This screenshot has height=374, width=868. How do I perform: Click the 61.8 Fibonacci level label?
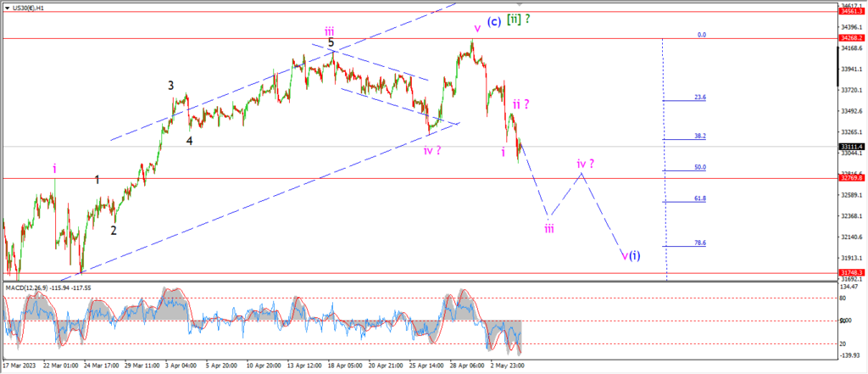click(699, 198)
